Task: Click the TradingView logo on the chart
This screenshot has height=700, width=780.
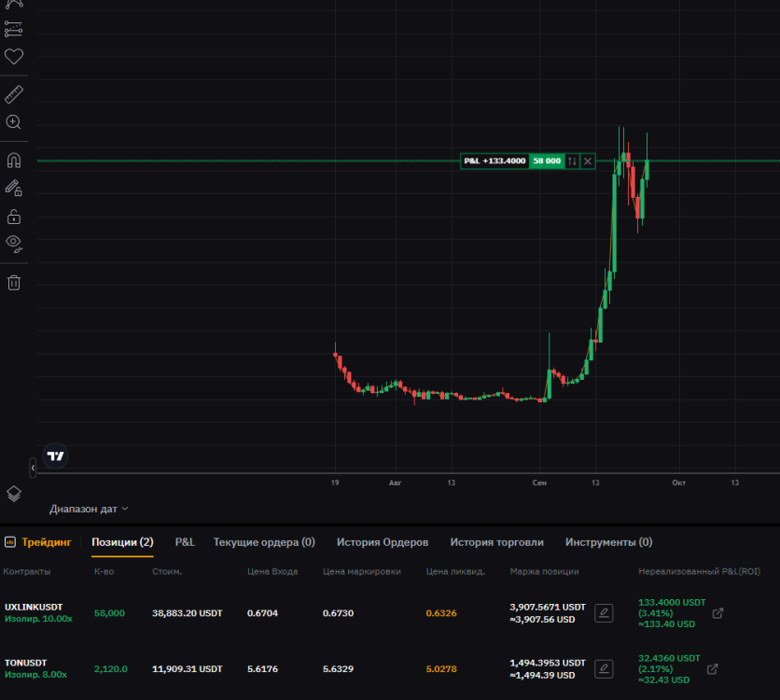Action: (x=57, y=455)
